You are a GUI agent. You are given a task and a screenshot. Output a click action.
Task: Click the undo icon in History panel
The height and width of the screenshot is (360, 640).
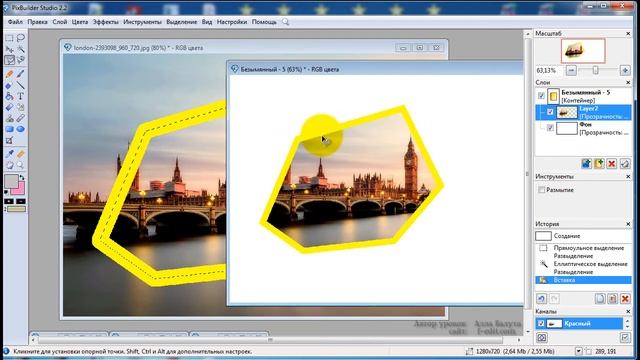coord(541,299)
